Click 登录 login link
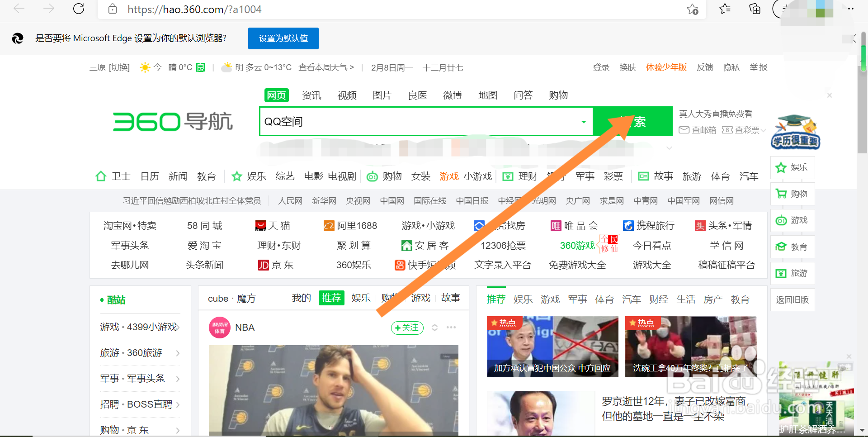 point(601,67)
